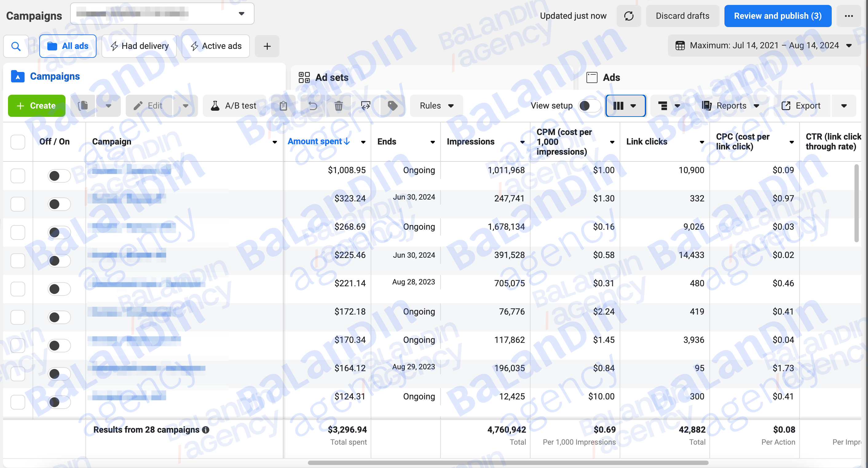Click the Amount spent sort arrow
Image resolution: width=868 pixels, height=468 pixels.
click(x=347, y=141)
